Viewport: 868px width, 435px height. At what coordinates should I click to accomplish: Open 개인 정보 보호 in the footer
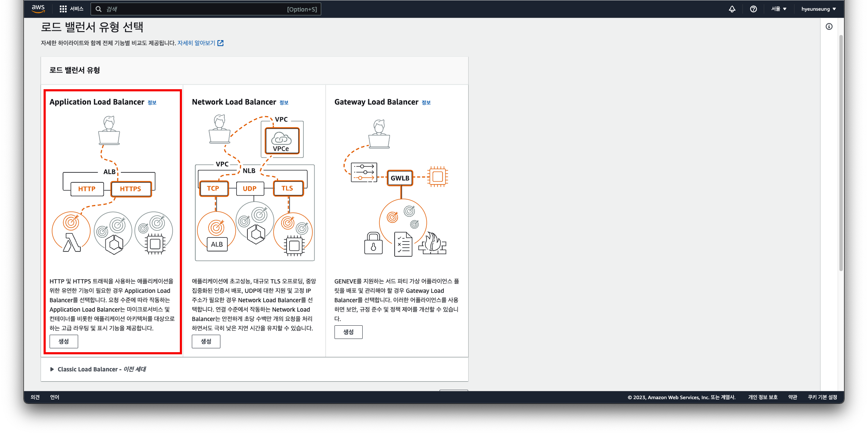pos(763,397)
